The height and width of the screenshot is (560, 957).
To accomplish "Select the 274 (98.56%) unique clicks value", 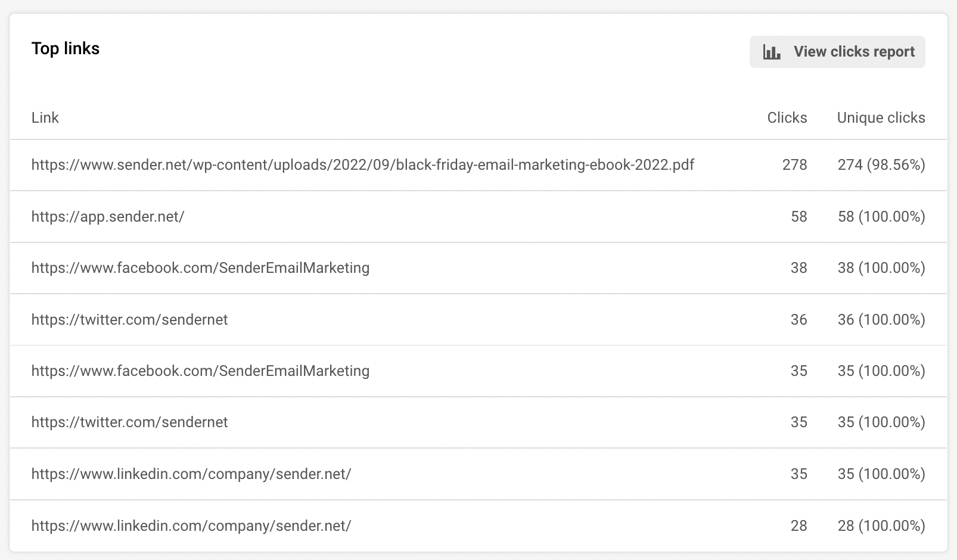I will click(x=881, y=164).
